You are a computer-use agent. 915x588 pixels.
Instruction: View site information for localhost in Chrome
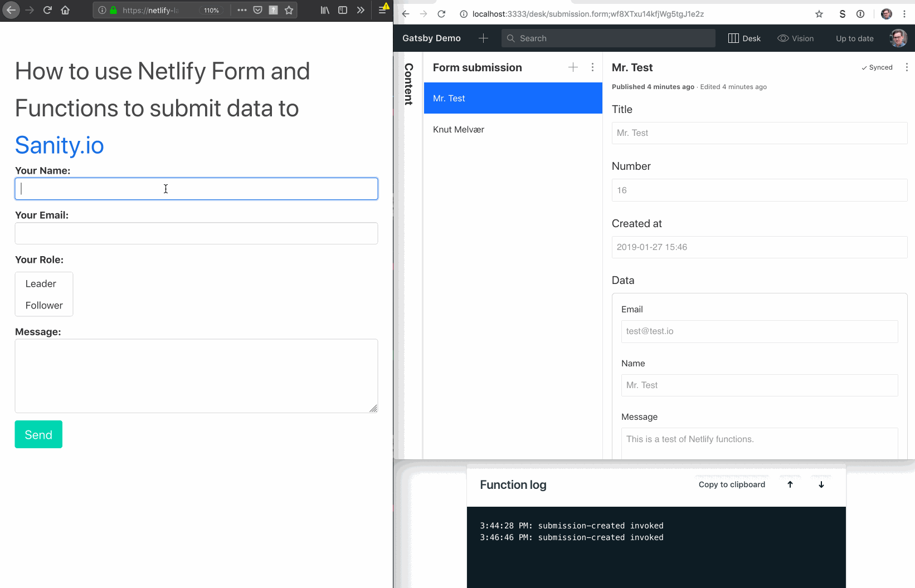pos(463,14)
